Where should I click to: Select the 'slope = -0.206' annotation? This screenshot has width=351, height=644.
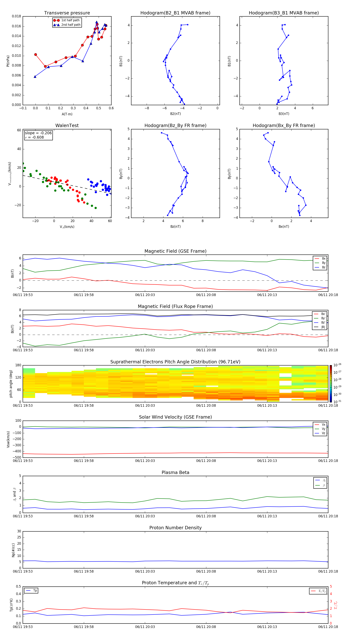coord(38,133)
